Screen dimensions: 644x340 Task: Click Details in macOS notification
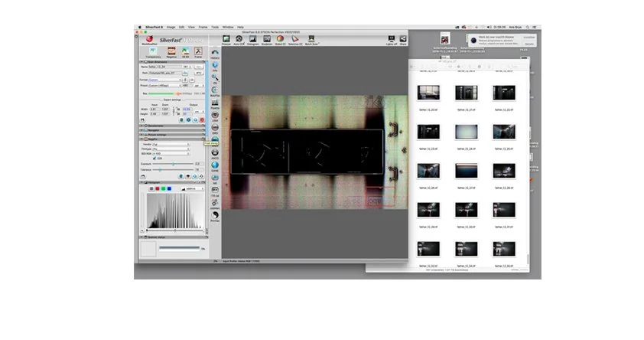click(529, 44)
